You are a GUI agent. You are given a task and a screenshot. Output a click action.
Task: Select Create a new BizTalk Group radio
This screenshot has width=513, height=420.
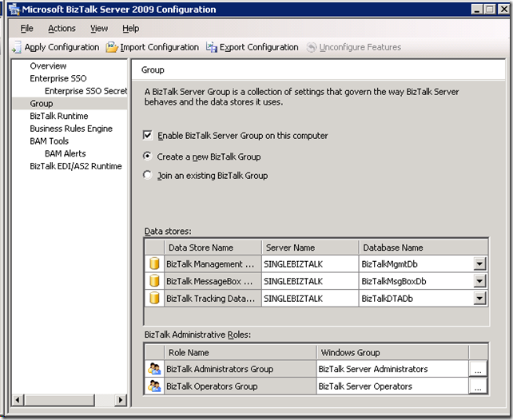tap(148, 157)
